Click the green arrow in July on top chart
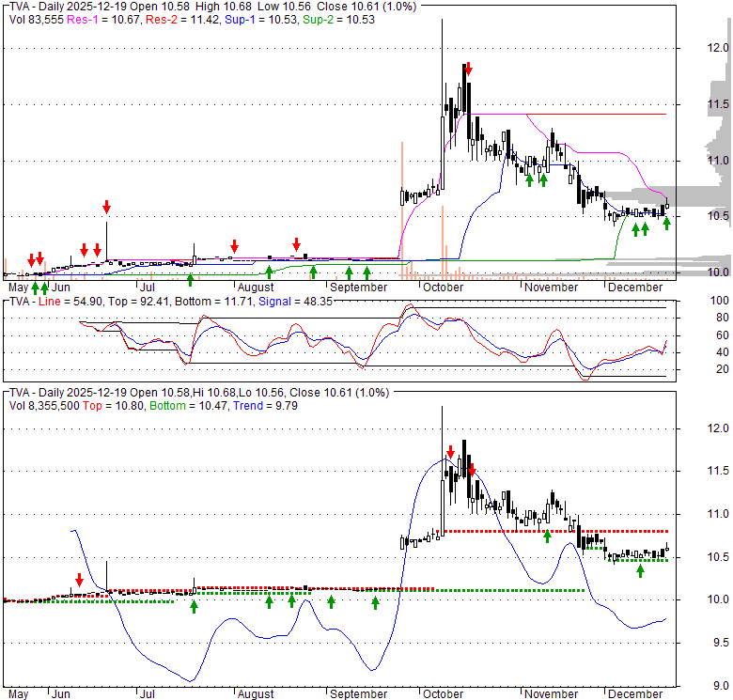This screenshot has width=733, height=700. [191, 278]
